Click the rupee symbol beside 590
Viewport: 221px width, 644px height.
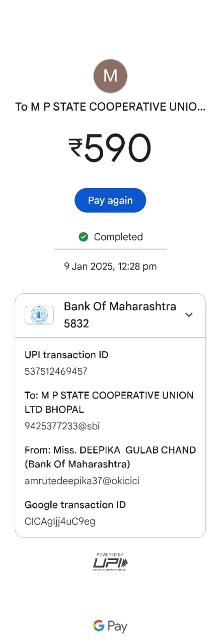pyautogui.click(x=76, y=149)
